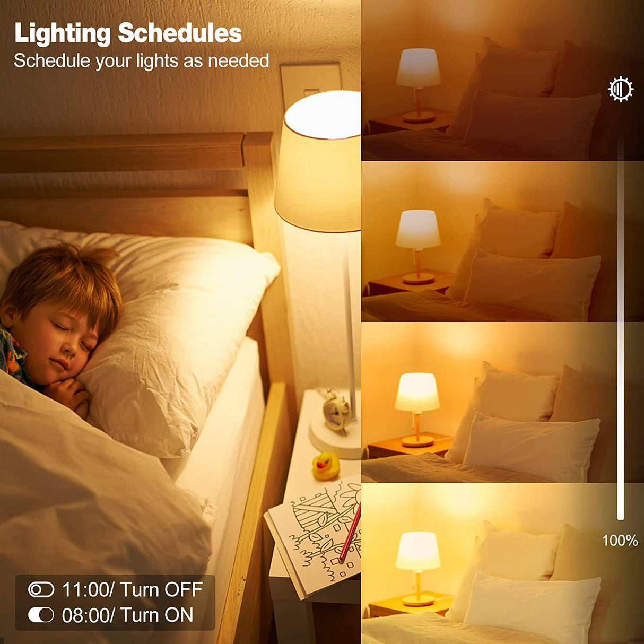Click the 08:00/ Turn ON text
The width and height of the screenshot is (644, 644).
[127, 615]
